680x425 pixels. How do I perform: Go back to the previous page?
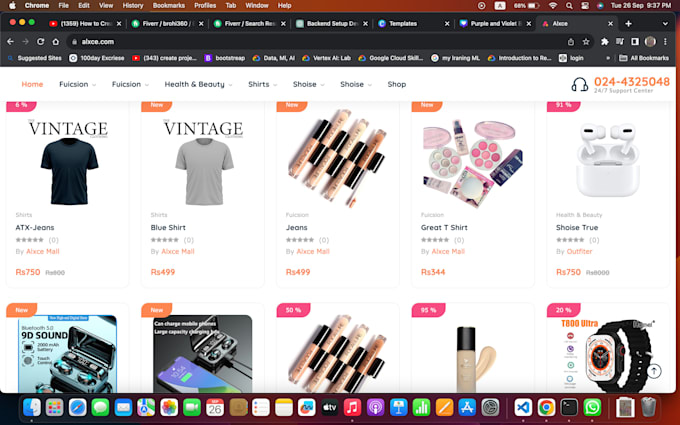point(10,42)
